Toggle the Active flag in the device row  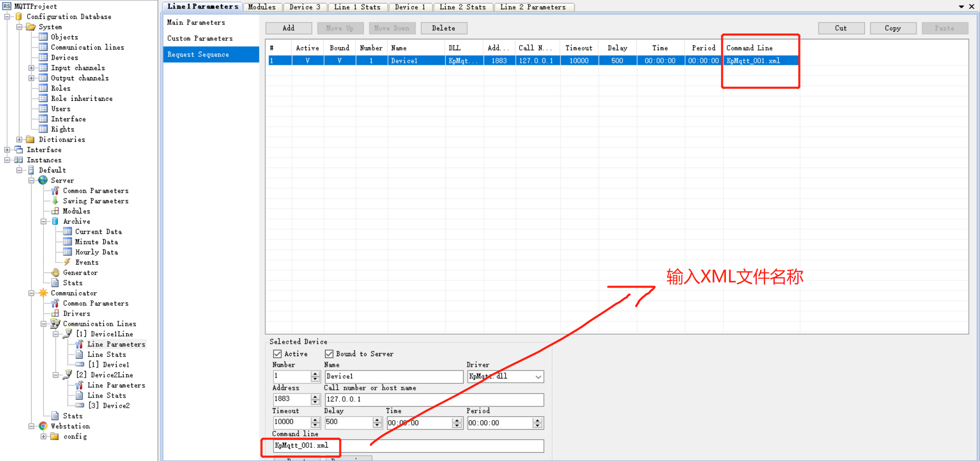(x=307, y=60)
